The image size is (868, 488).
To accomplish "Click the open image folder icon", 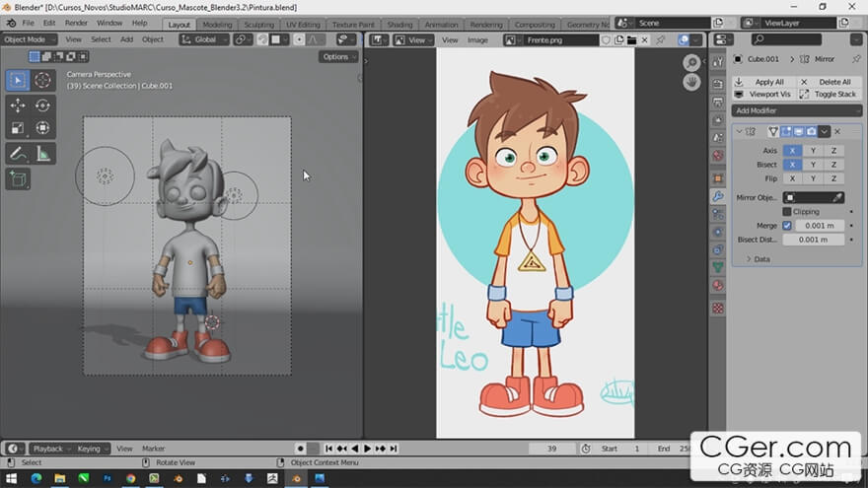I will (631, 39).
